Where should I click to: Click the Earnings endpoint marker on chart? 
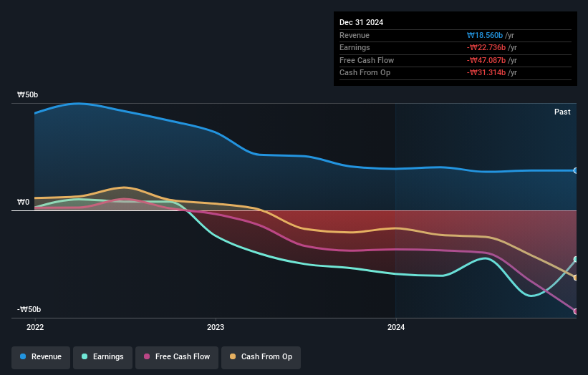576,259
